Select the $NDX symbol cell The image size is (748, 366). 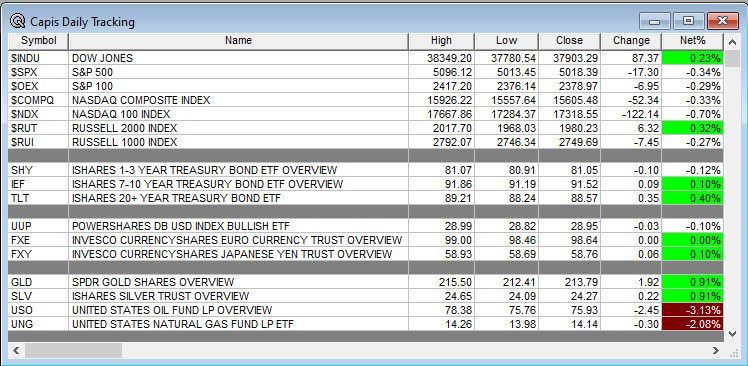[x=39, y=115]
